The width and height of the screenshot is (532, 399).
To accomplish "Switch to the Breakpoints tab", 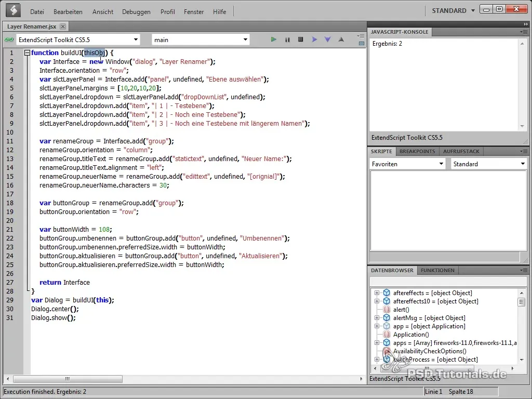I will 417,151.
